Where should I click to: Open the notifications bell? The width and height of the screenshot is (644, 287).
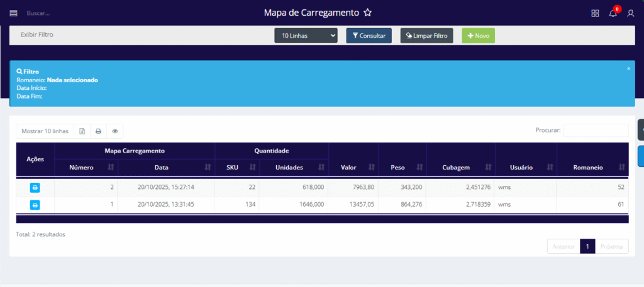[613, 13]
